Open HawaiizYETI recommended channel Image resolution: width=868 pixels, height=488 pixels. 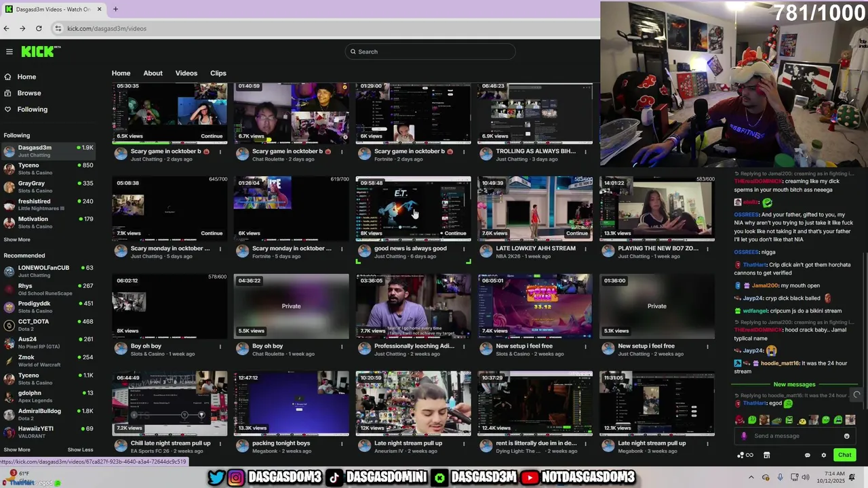point(47,432)
